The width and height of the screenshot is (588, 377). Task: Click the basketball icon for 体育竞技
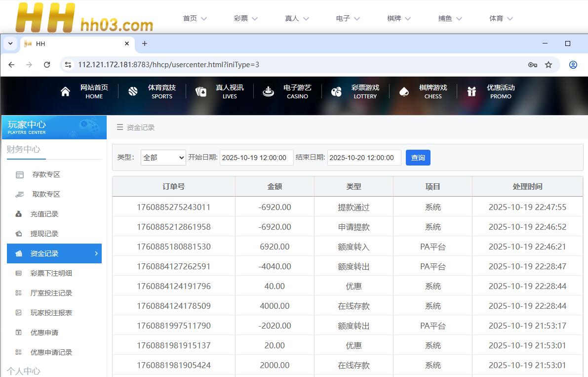pyautogui.click(x=133, y=92)
